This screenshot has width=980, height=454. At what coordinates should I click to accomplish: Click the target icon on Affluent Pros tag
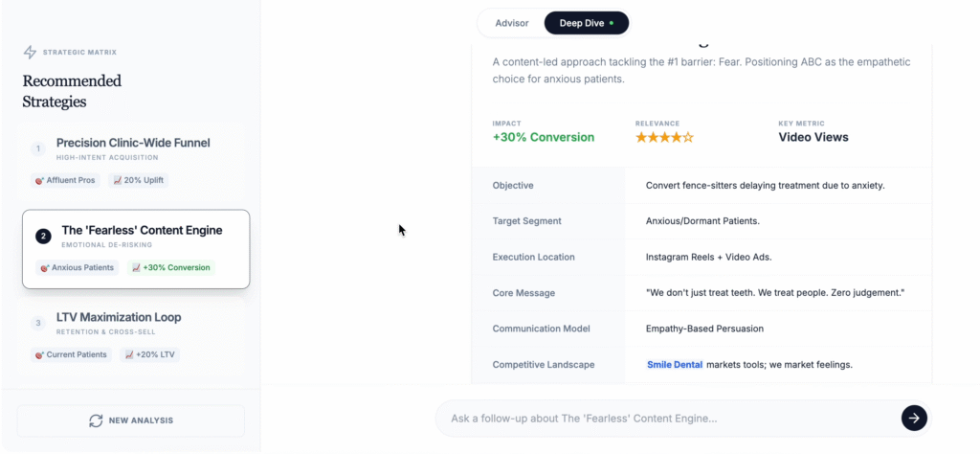tap(40, 180)
